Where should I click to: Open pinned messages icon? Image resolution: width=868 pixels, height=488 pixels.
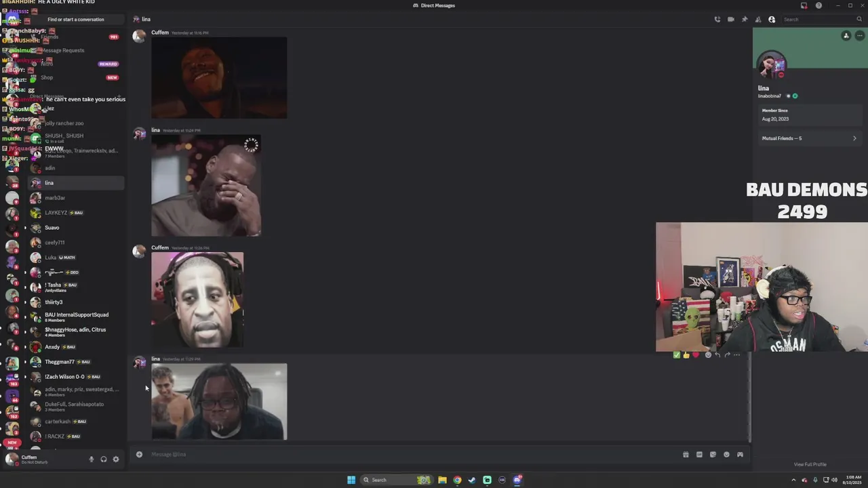click(x=745, y=19)
